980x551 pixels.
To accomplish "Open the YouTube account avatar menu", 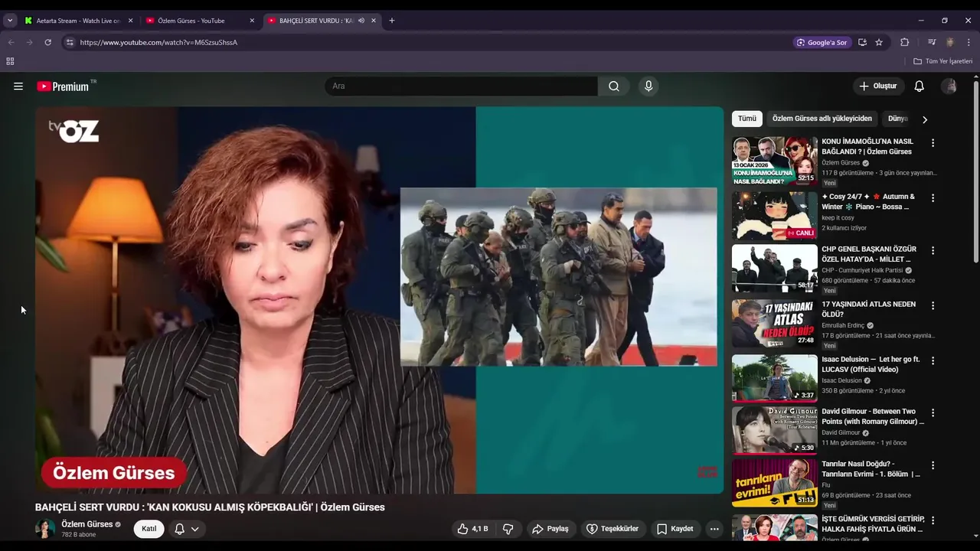I will 949,86.
